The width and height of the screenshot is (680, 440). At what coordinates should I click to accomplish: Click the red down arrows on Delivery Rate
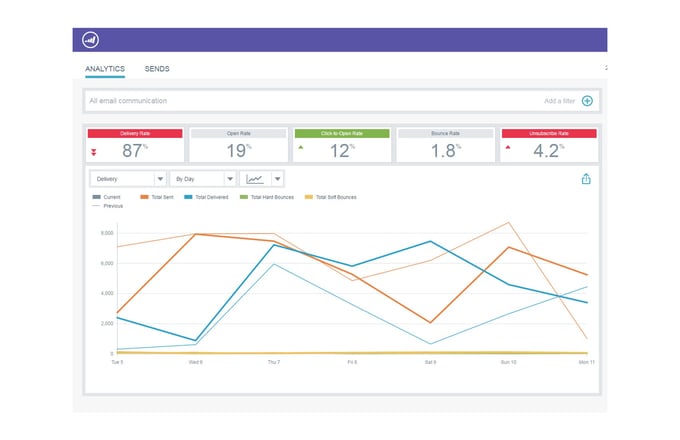(x=94, y=152)
